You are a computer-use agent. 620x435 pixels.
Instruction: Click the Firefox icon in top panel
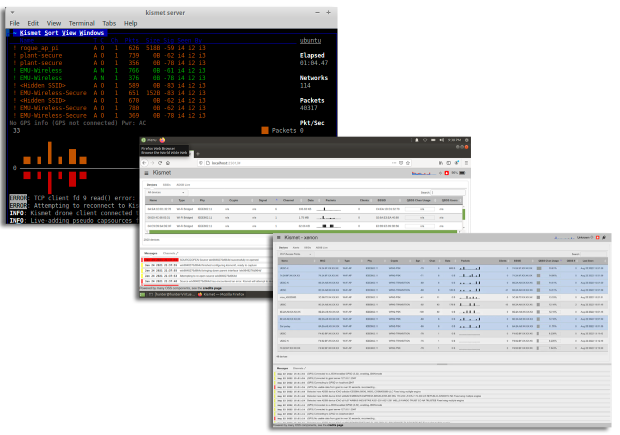tap(164, 140)
